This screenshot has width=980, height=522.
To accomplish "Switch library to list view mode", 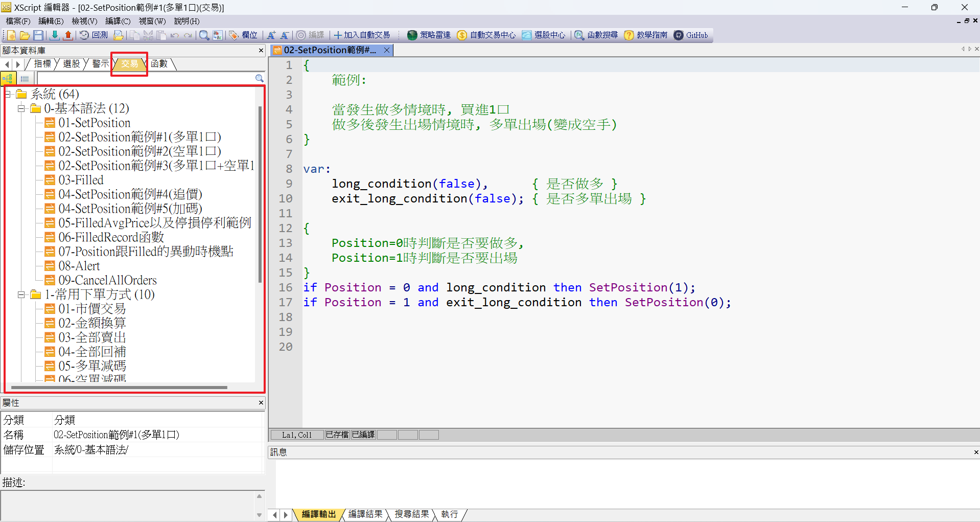I will [x=25, y=78].
